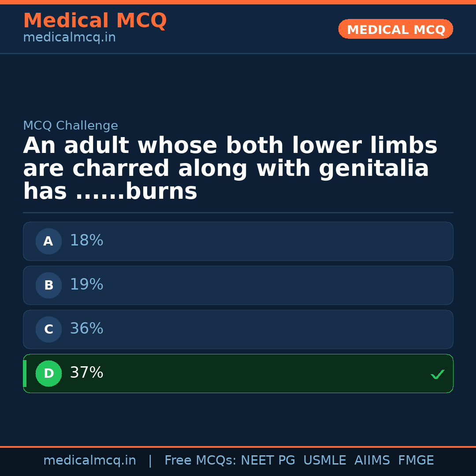Click AIIMS in the footer
The image size is (476, 476).
372,461
